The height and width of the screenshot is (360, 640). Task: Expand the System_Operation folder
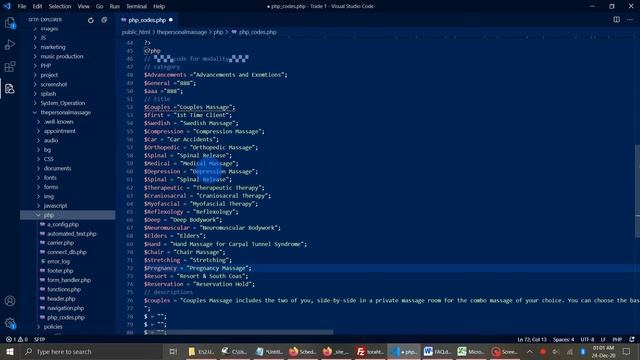(62, 103)
